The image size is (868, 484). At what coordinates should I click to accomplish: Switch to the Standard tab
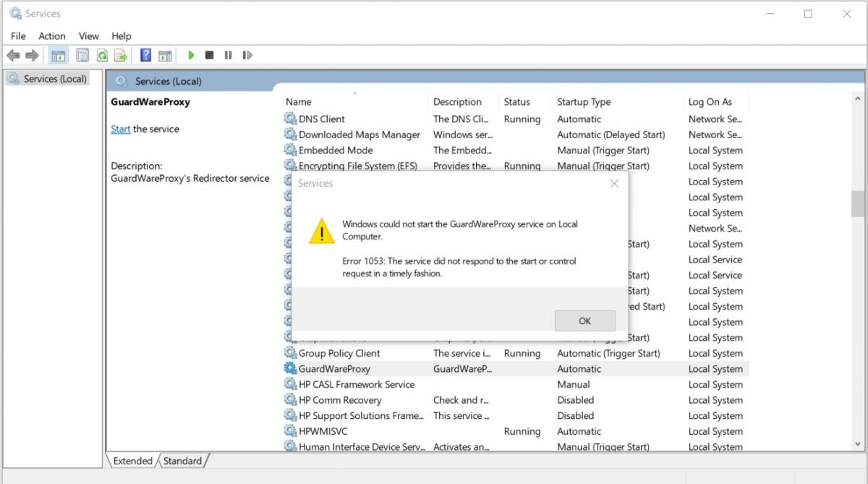[182, 461]
